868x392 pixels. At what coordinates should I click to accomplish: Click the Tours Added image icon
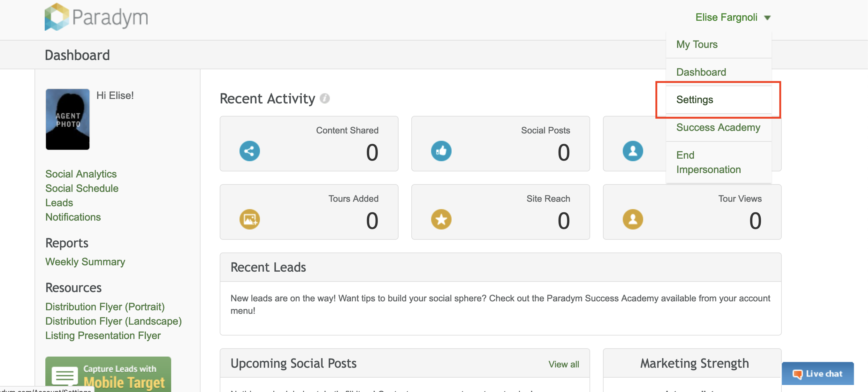point(249,219)
